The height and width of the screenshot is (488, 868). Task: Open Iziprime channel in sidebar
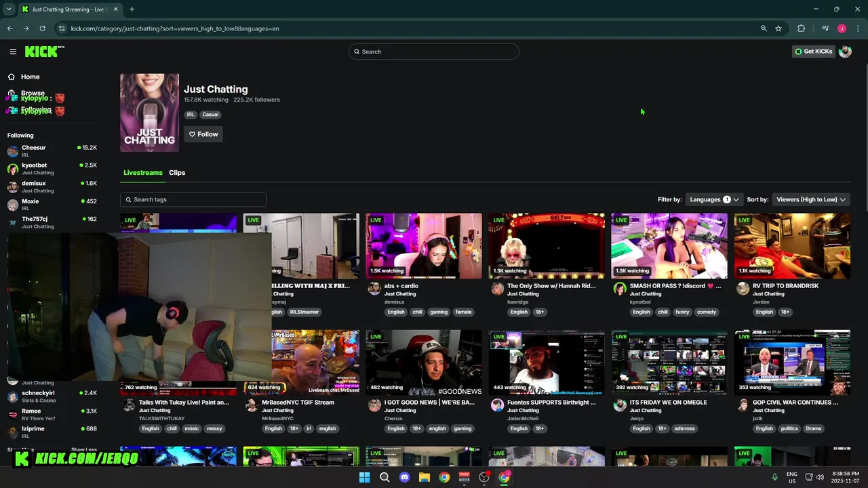pos(52,432)
